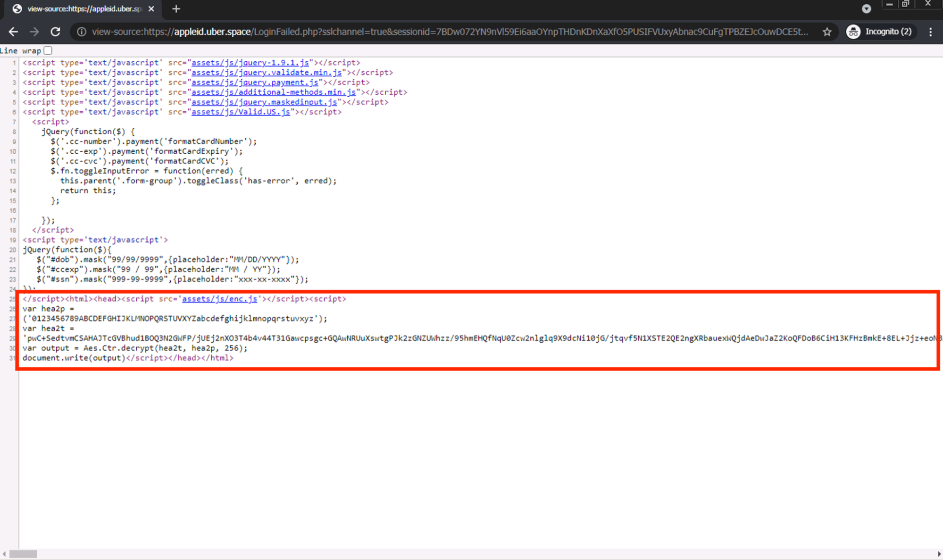The image size is (943, 560).
Task: Click the alphabet key string on line 27
Action: (x=175, y=319)
